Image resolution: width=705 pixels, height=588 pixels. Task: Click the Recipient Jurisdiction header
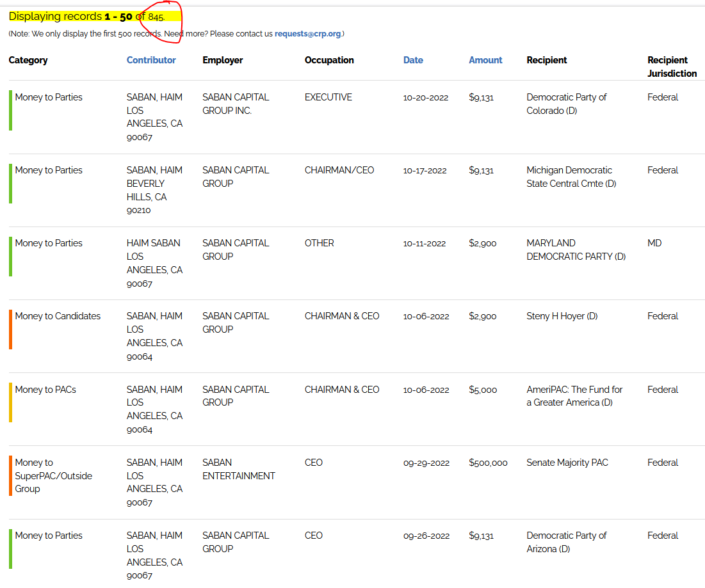[x=672, y=67]
